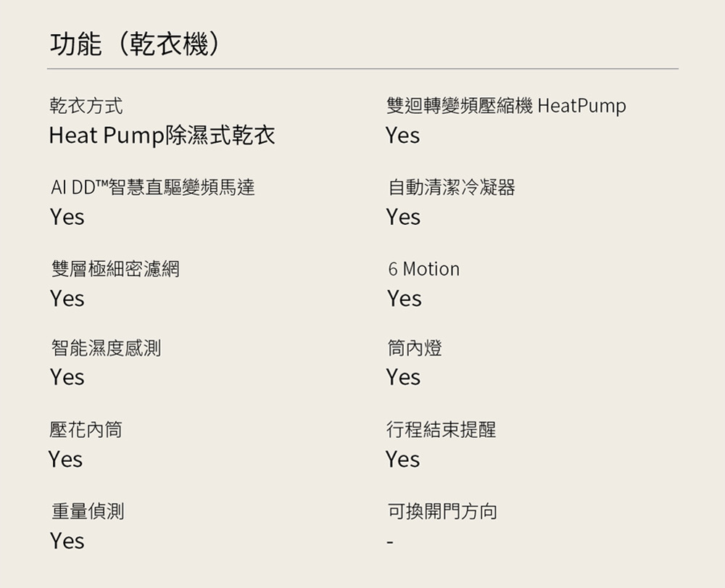Click the Yes value under 筒內燈
725x588 pixels.
[x=403, y=378]
